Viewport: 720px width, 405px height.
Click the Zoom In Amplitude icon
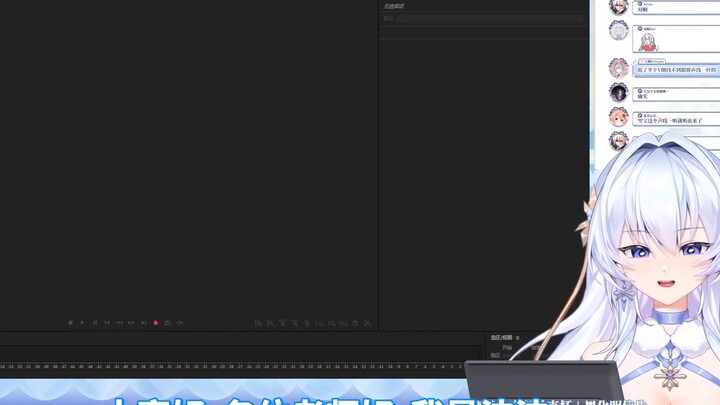coord(258,323)
